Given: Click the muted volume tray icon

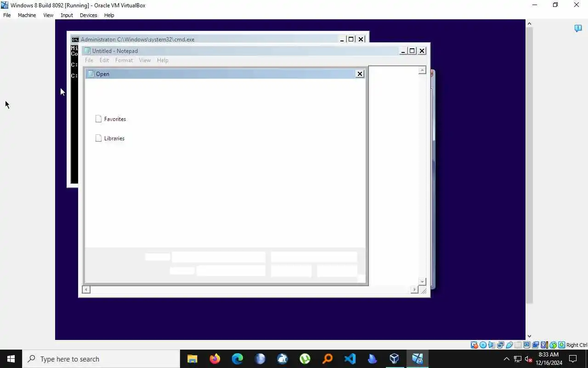Looking at the screenshot, I should coord(528,359).
